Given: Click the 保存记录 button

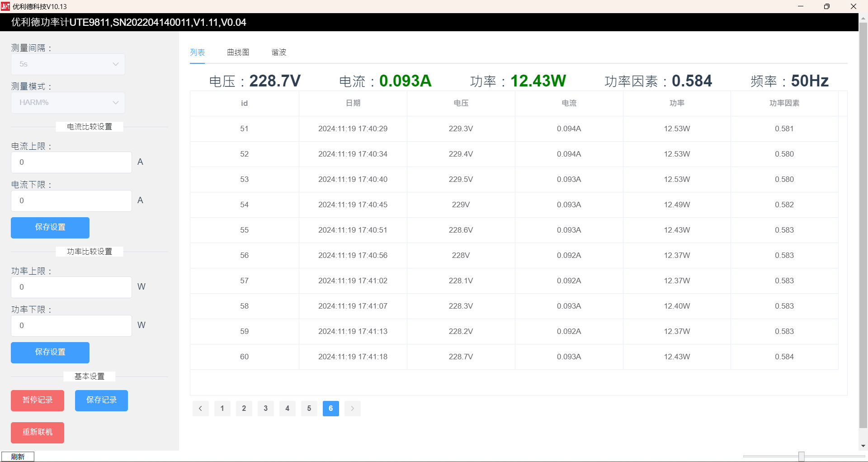Looking at the screenshot, I should 101,400.
